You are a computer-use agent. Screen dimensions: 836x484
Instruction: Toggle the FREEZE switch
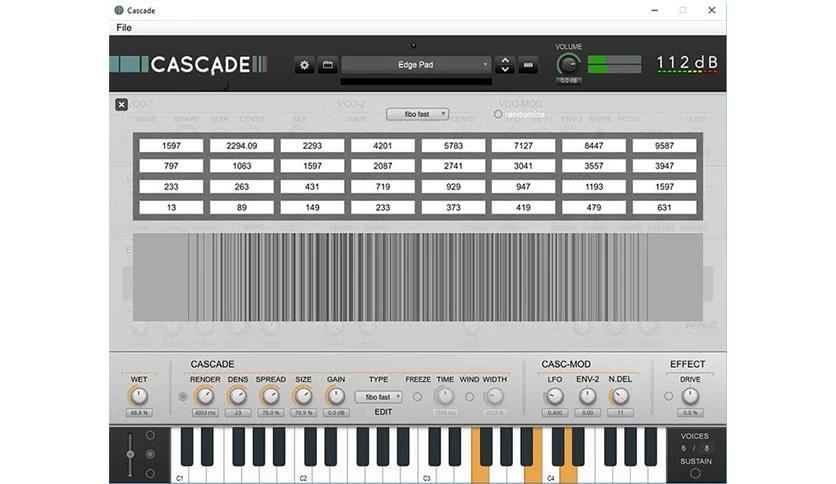click(417, 397)
